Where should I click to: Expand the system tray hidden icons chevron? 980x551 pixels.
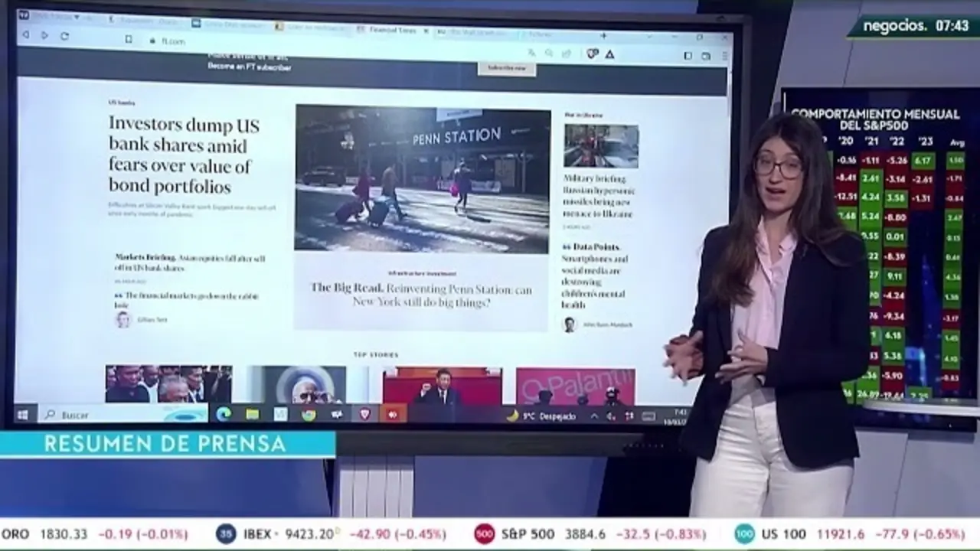593,416
